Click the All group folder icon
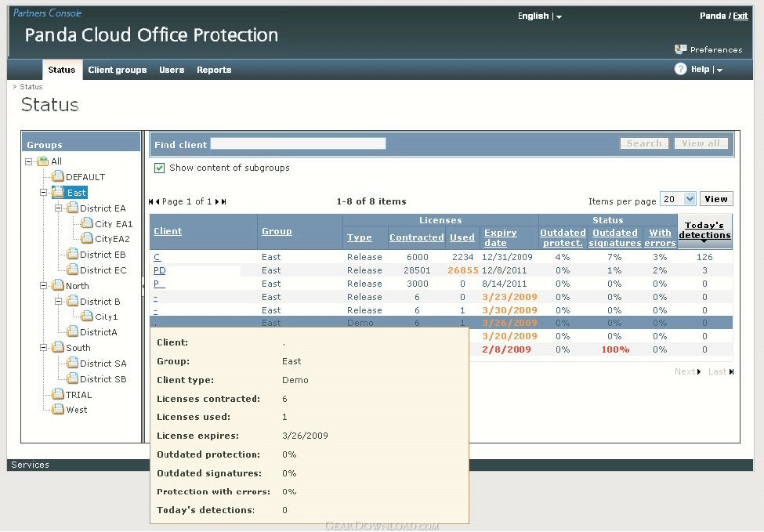The height and width of the screenshot is (532, 764). click(43, 161)
